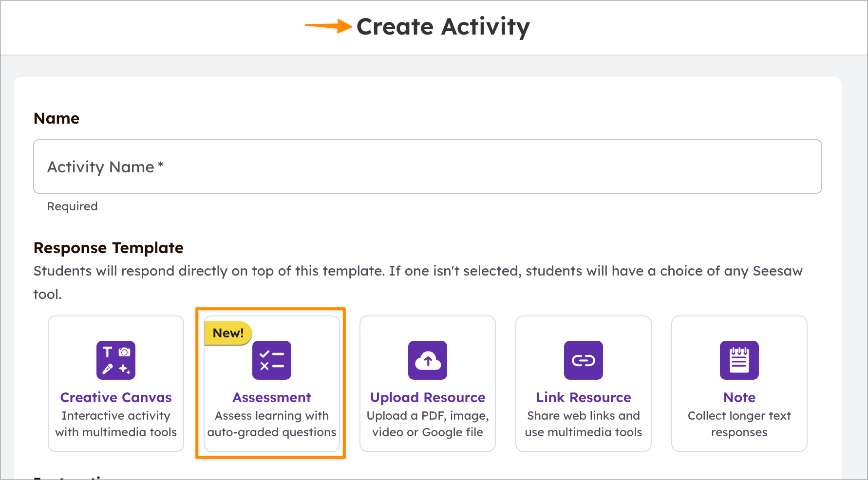Click the Name section heading

56,118
